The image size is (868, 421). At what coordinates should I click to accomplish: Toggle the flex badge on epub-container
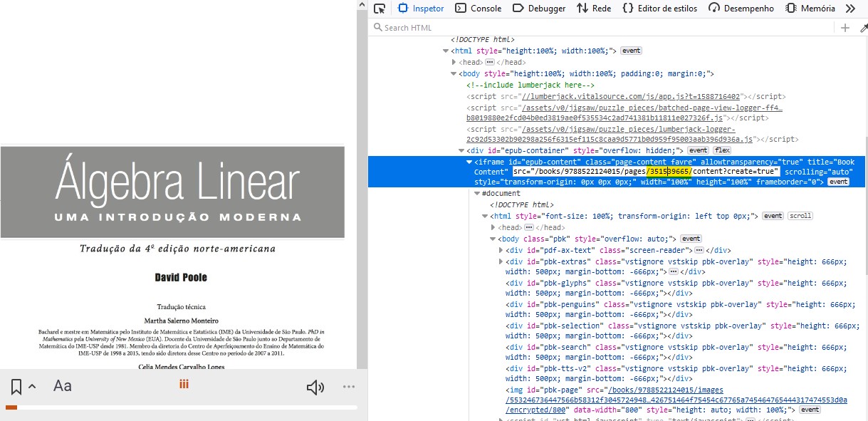tap(722, 151)
